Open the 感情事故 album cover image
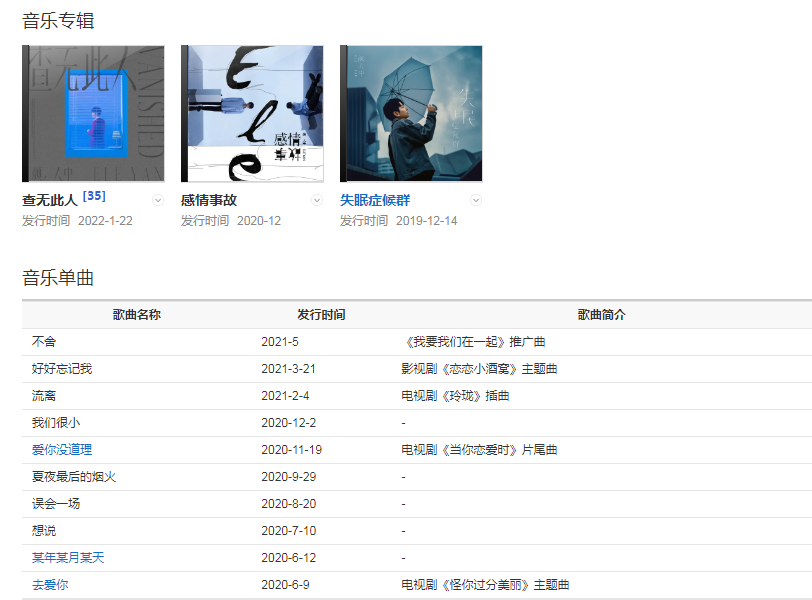This screenshot has height=600, width=812. (x=252, y=113)
